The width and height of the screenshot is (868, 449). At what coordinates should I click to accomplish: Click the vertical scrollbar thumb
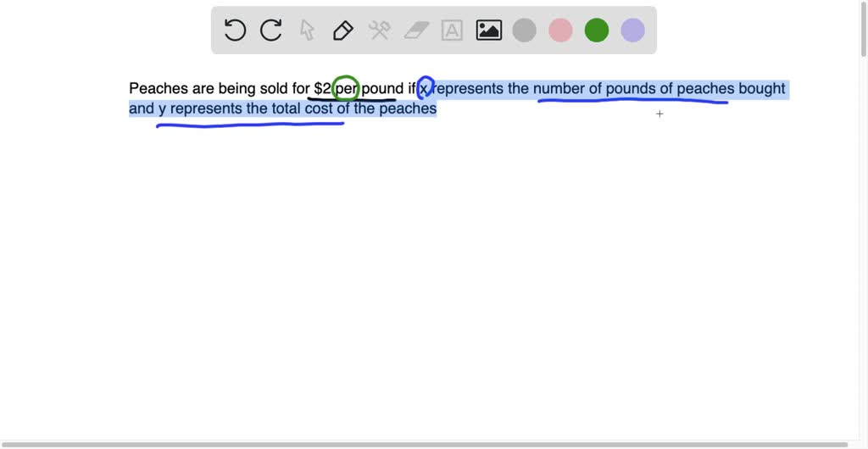pos(864,30)
